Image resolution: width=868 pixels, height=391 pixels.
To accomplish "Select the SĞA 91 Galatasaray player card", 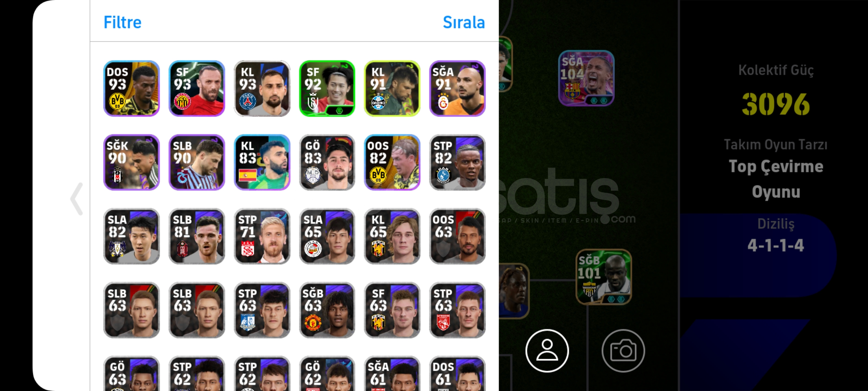I will 457,88.
